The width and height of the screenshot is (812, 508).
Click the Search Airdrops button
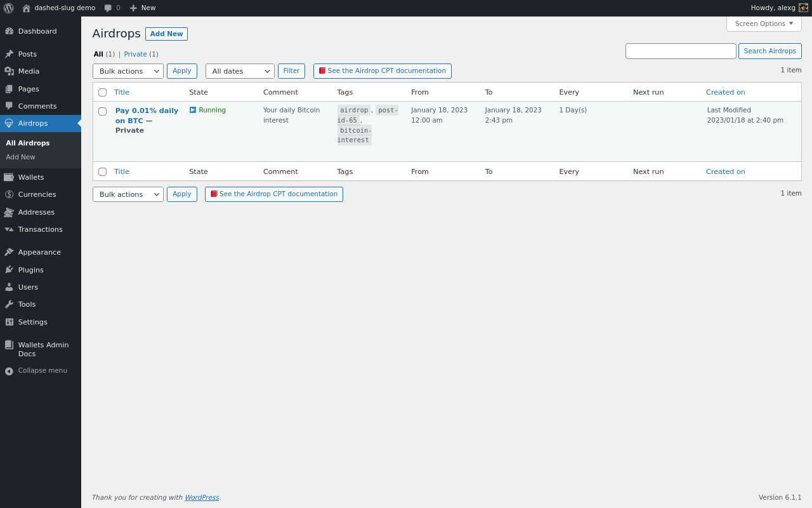click(769, 51)
